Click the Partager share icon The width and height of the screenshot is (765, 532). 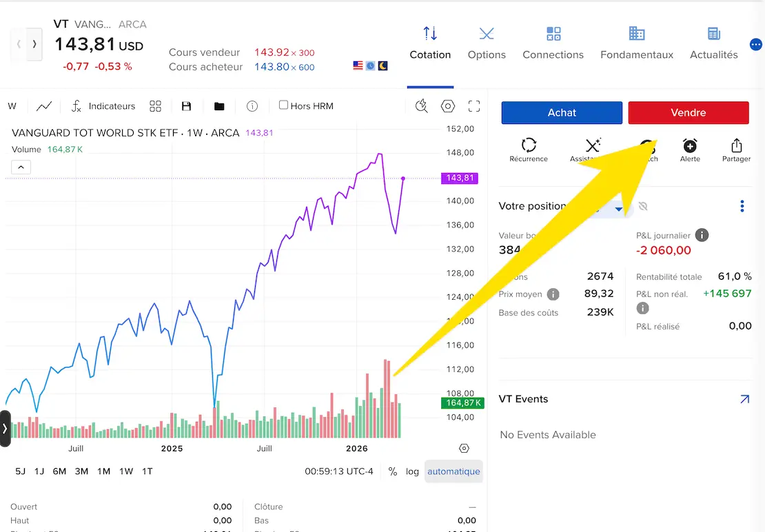pos(736,146)
